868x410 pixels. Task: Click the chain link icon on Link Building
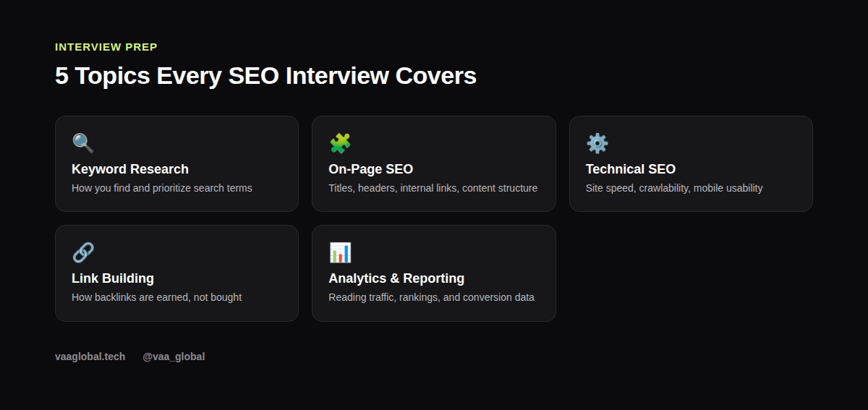click(83, 252)
